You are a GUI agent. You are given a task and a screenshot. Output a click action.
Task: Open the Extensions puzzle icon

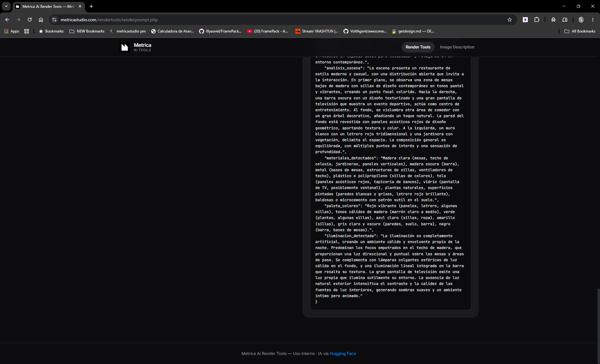pos(537,20)
